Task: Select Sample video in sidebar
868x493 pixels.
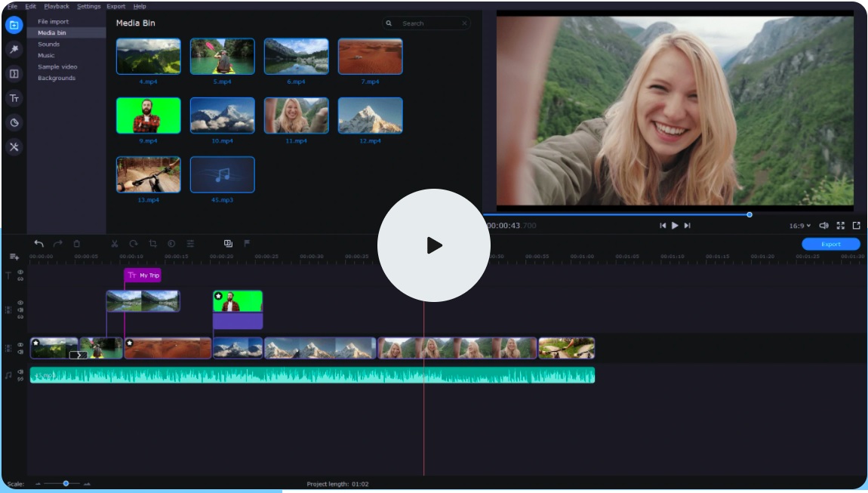Action: pyautogui.click(x=57, y=66)
